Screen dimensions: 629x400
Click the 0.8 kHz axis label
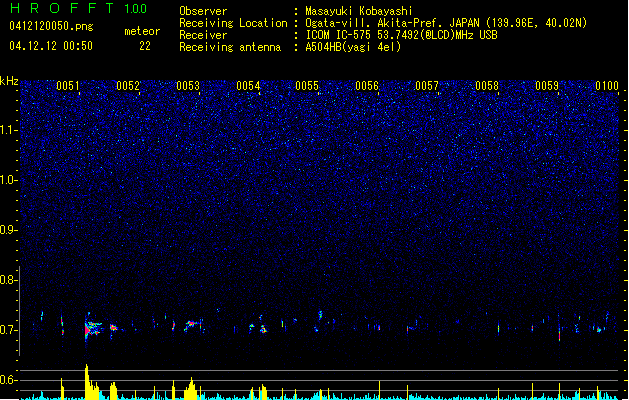[8, 280]
